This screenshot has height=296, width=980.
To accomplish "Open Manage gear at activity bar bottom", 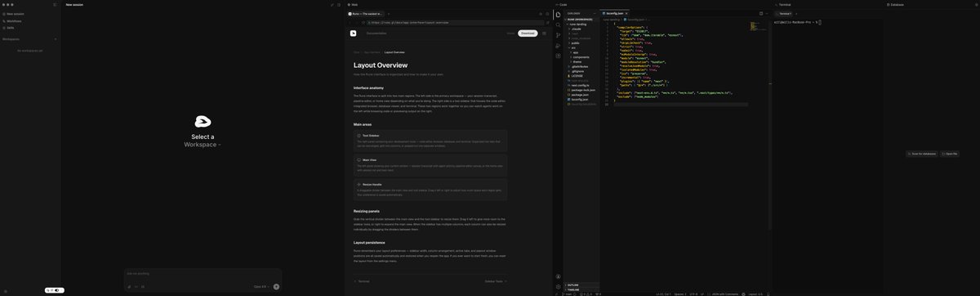I will tap(559, 286).
